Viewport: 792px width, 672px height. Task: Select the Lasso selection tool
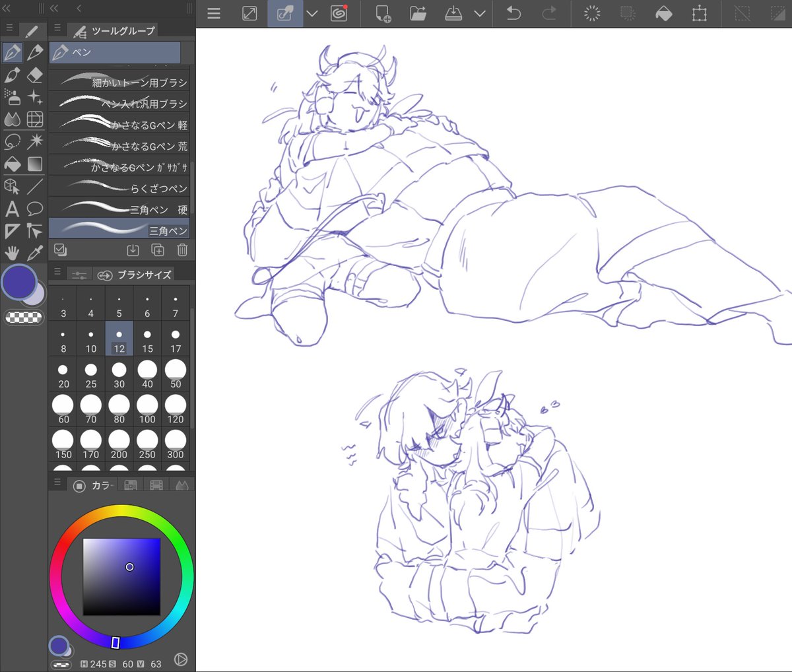pyautogui.click(x=12, y=141)
